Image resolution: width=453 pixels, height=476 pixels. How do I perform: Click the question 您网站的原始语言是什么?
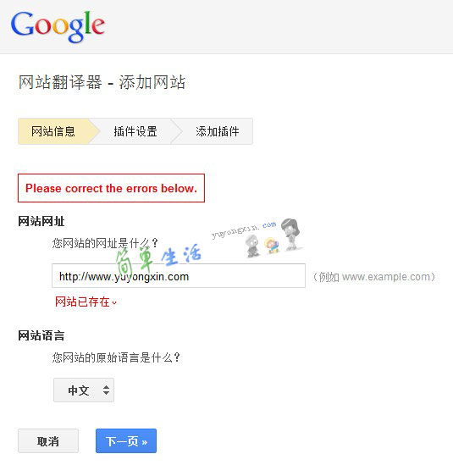pos(116,357)
